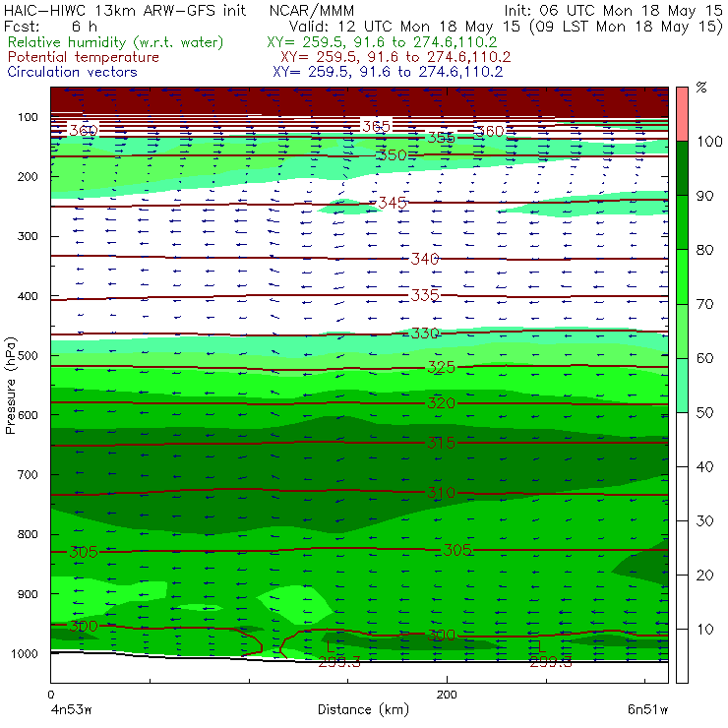Select the '100' colorbar scale label
The height and width of the screenshot is (728, 728).
[710, 141]
